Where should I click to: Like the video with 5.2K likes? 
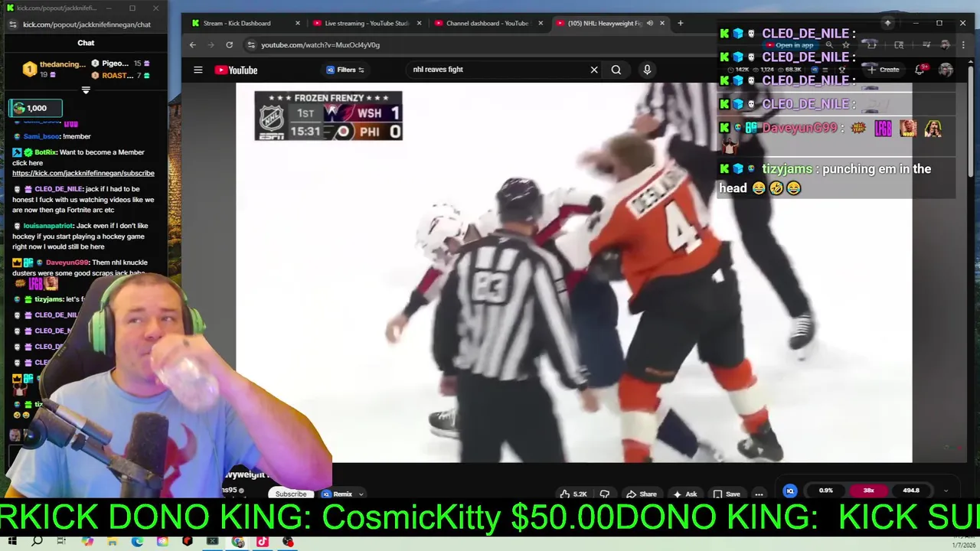point(573,494)
